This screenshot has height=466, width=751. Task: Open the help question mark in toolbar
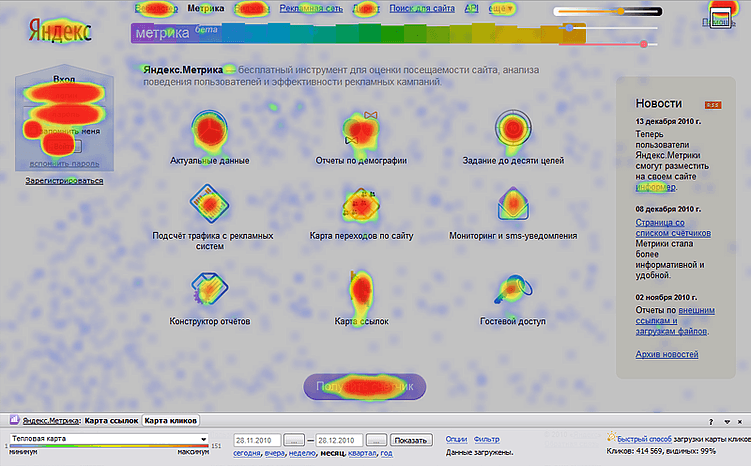pos(711,422)
